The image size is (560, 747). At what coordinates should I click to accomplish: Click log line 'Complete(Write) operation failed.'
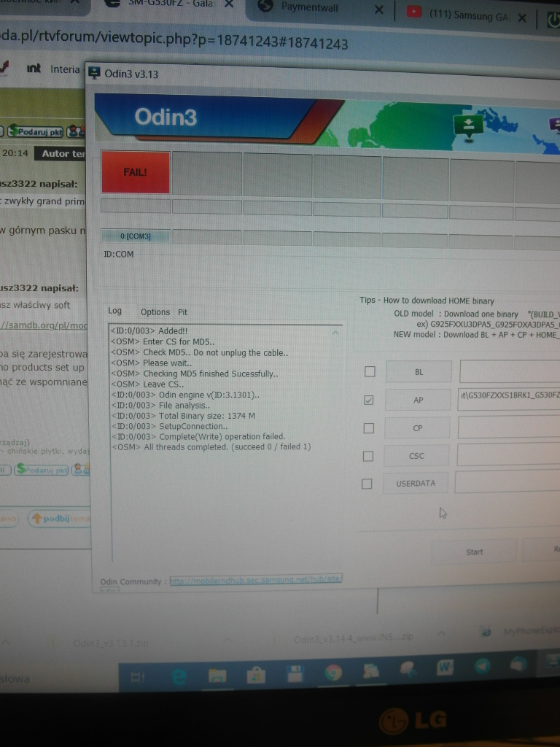[198, 436]
